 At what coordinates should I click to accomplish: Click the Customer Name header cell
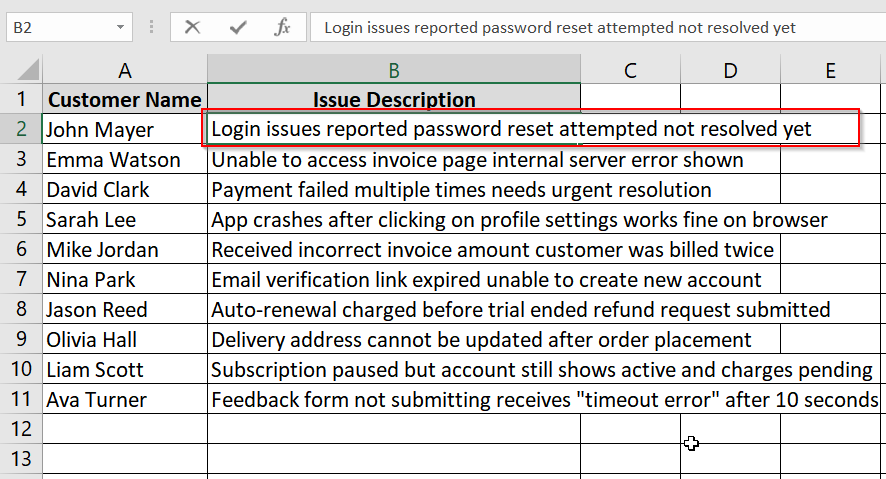click(125, 99)
